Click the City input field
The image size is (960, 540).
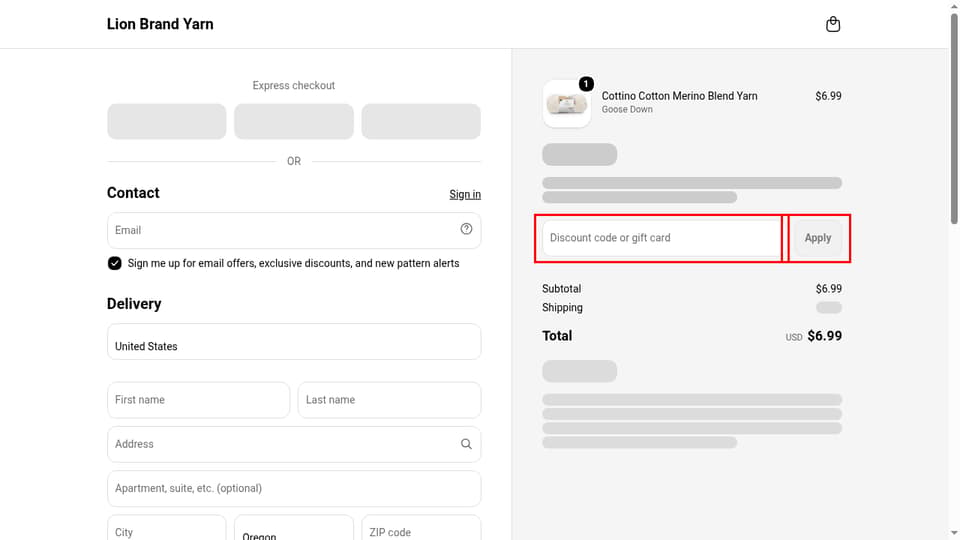pyautogui.click(x=167, y=528)
